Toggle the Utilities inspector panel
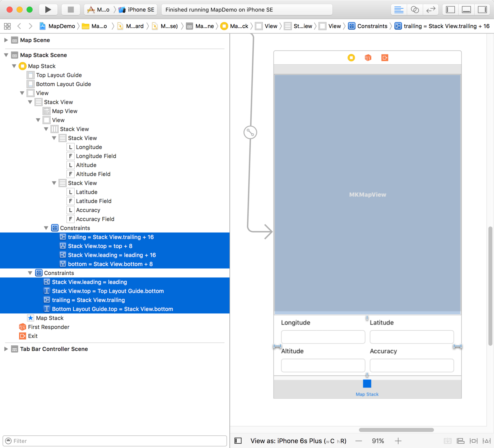This screenshot has height=448, width=494. click(x=482, y=10)
